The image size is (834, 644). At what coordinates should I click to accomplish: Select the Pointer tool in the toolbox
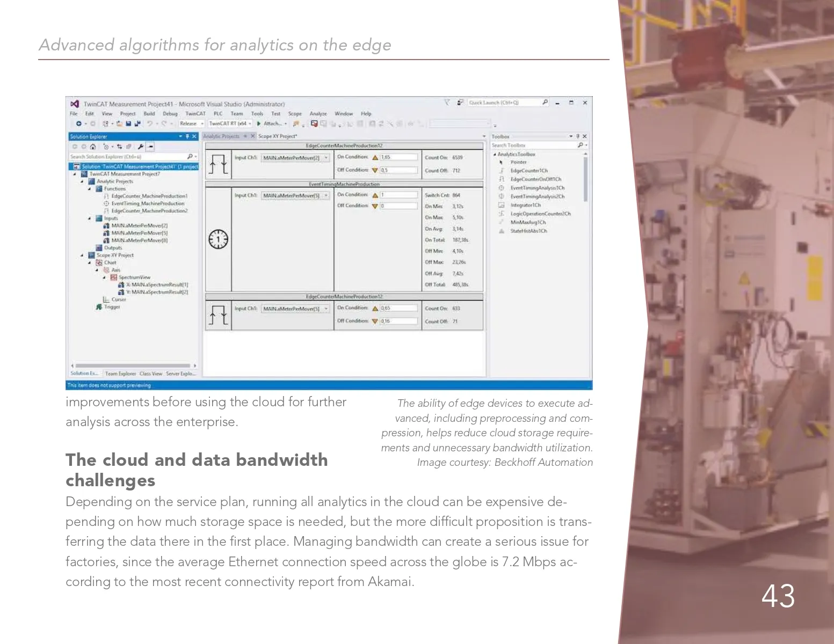(x=518, y=162)
